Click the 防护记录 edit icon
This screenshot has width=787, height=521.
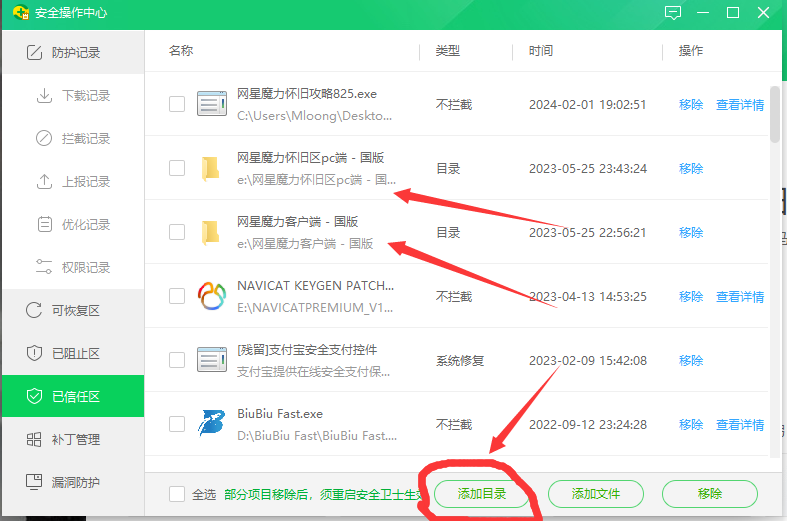[34, 52]
